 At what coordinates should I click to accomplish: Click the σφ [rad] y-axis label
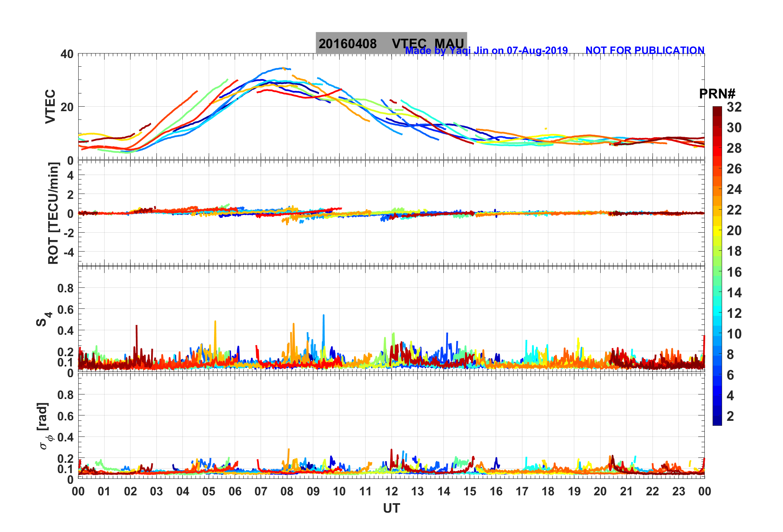[44, 426]
